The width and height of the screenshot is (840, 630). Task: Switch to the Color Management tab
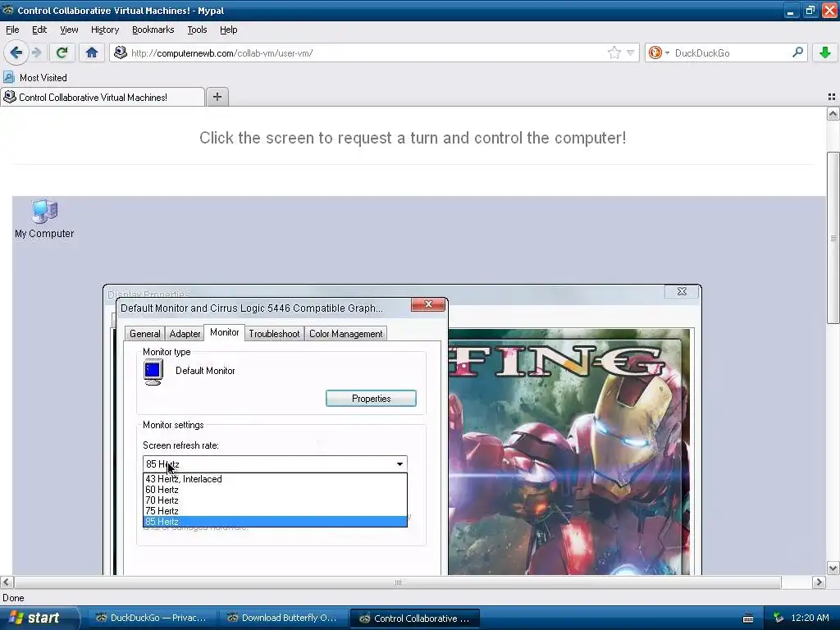pyautogui.click(x=345, y=334)
